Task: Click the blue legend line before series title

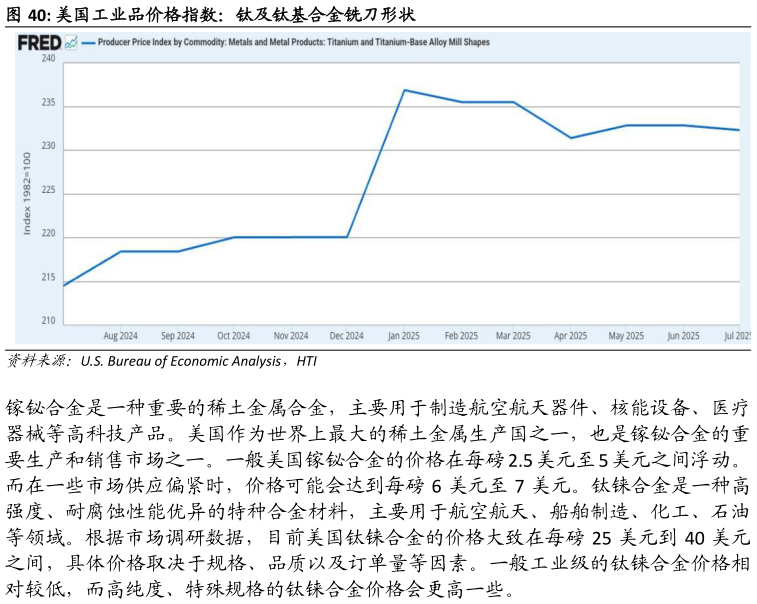Action: coord(88,43)
